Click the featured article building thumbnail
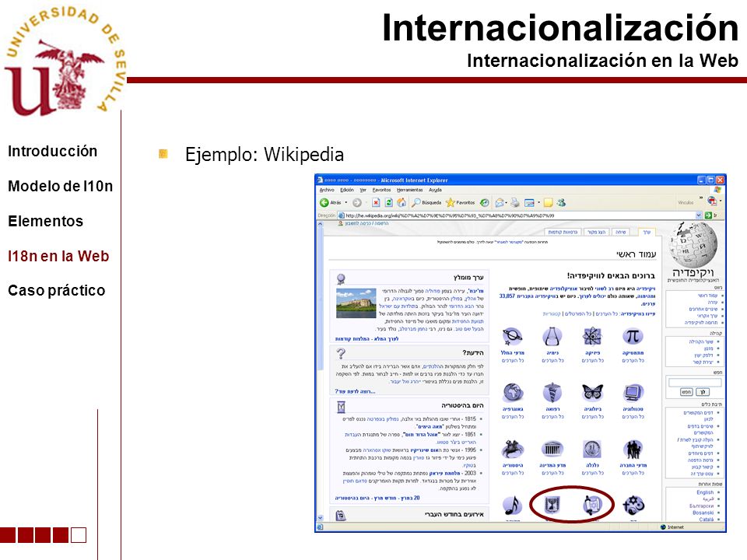 [x=356, y=303]
